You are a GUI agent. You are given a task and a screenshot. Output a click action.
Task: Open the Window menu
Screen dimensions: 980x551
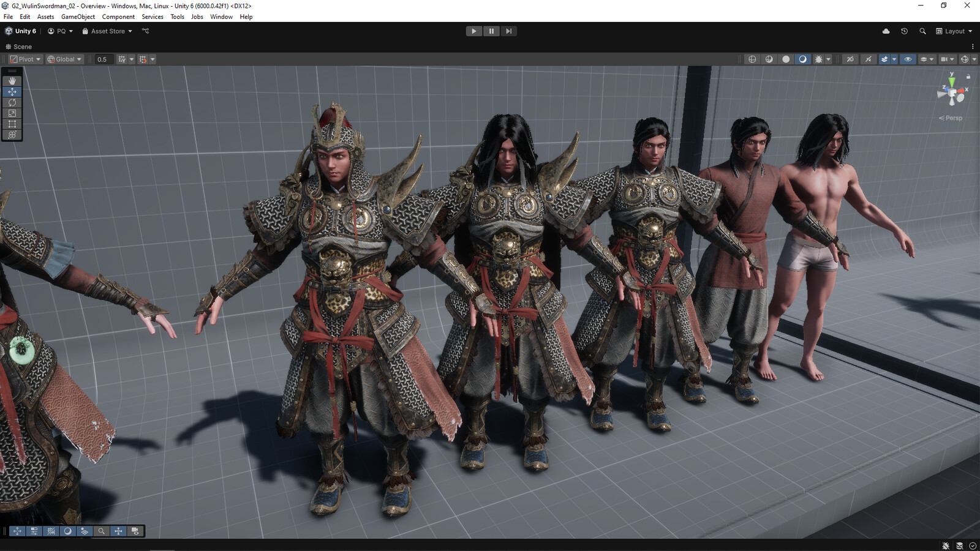tap(221, 17)
